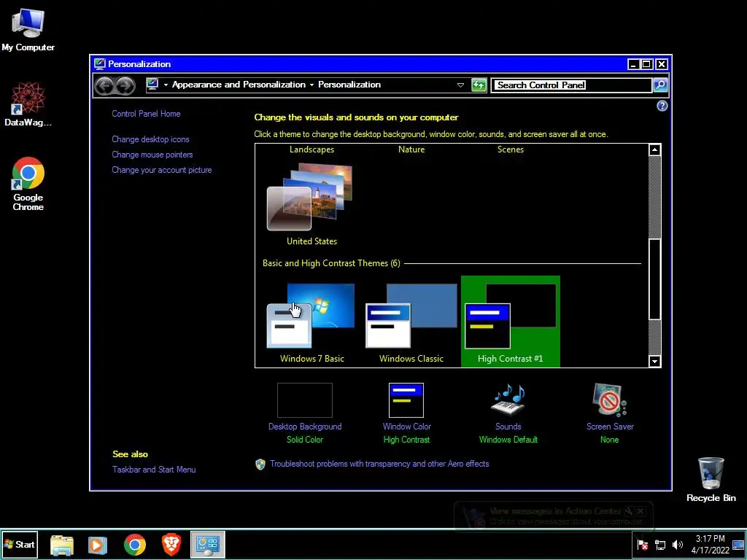Image resolution: width=747 pixels, height=560 pixels.
Task: Open Change mouse pointers link
Action: click(x=152, y=155)
